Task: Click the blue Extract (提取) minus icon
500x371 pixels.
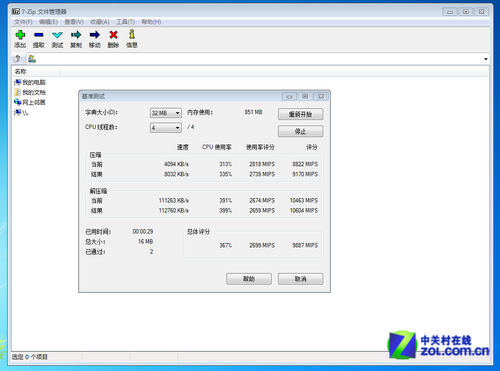Action: tap(39, 35)
